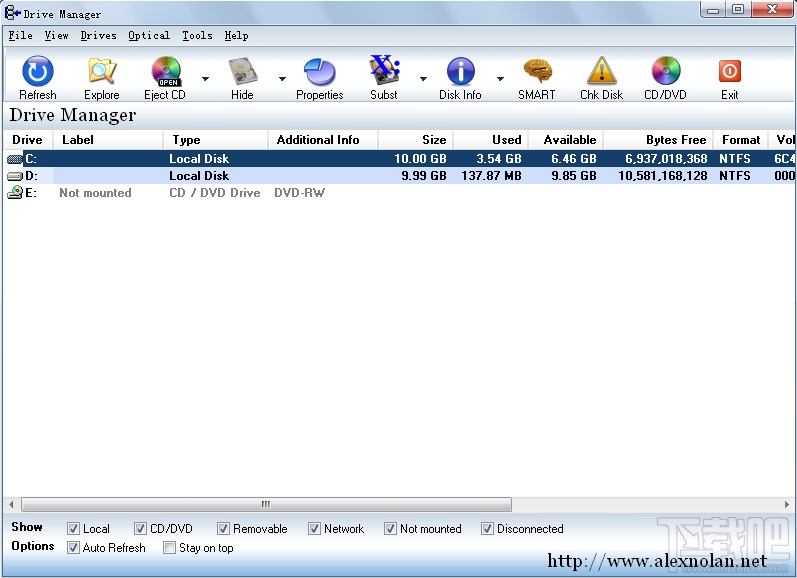This screenshot has height=578, width=797.
Task: Open the File menu
Action: [x=20, y=36]
